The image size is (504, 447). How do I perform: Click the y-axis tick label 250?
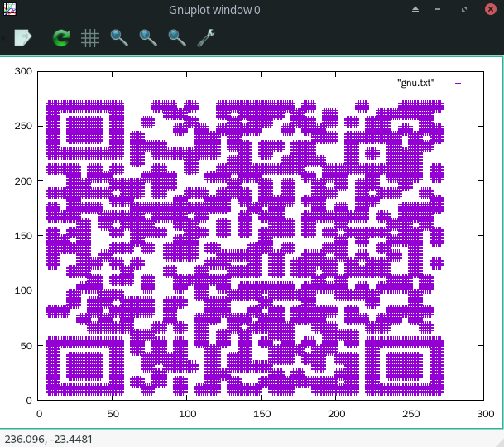click(23, 126)
